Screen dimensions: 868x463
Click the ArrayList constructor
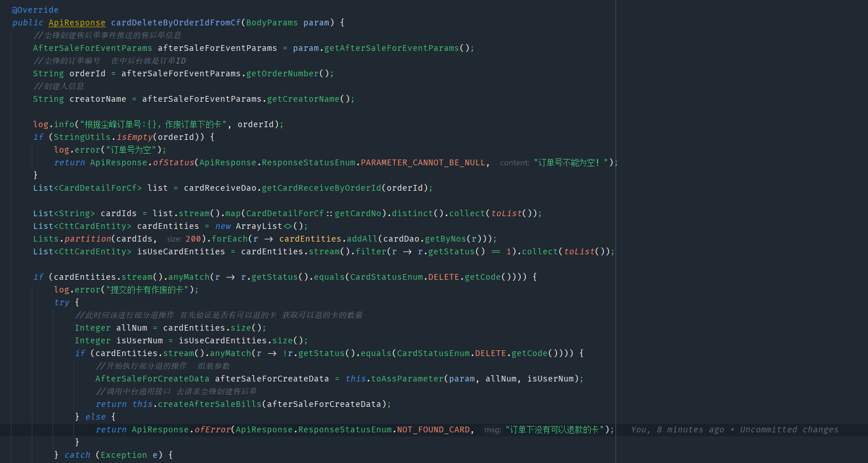(x=259, y=226)
